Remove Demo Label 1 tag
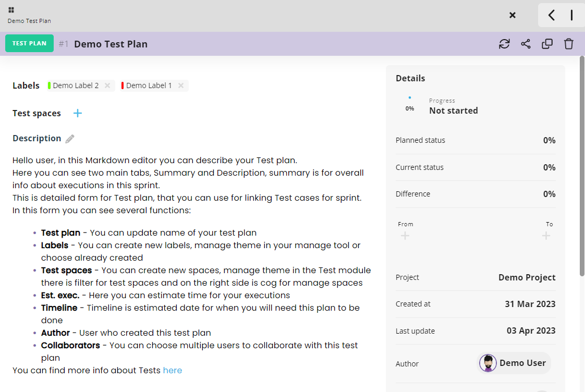Image resolution: width=585 pixels, height=392 pixels. 181,85
